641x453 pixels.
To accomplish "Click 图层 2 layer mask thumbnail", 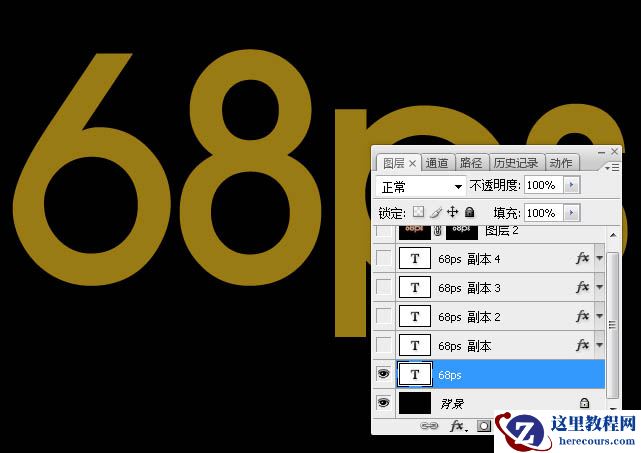I will (462, 232).
